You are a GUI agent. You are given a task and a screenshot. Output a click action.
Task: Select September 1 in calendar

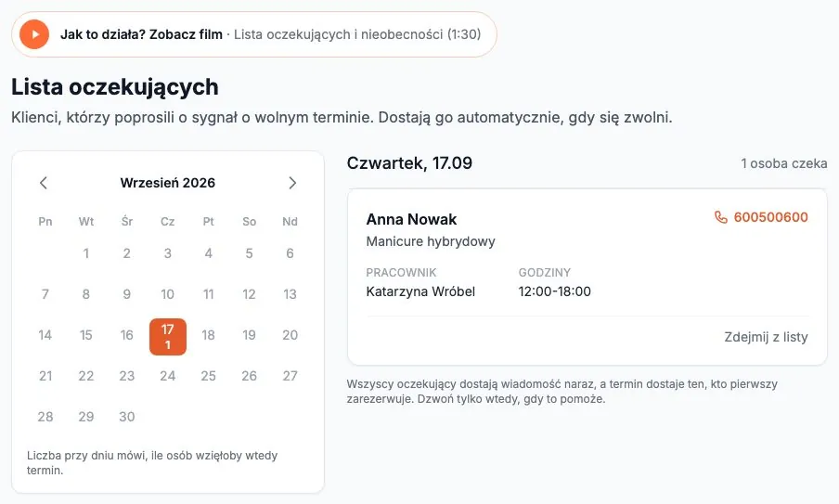(x=86, y=253)
